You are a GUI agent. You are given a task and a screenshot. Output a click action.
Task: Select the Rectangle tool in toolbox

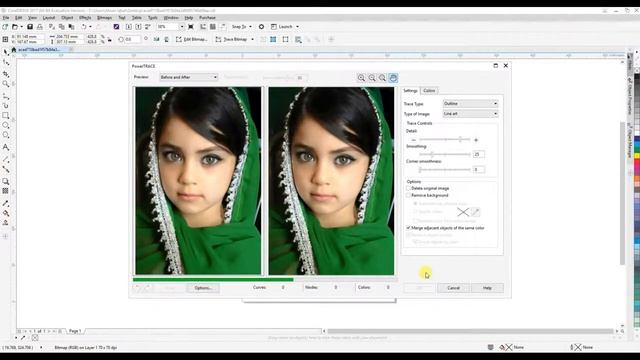click(6, 116)
